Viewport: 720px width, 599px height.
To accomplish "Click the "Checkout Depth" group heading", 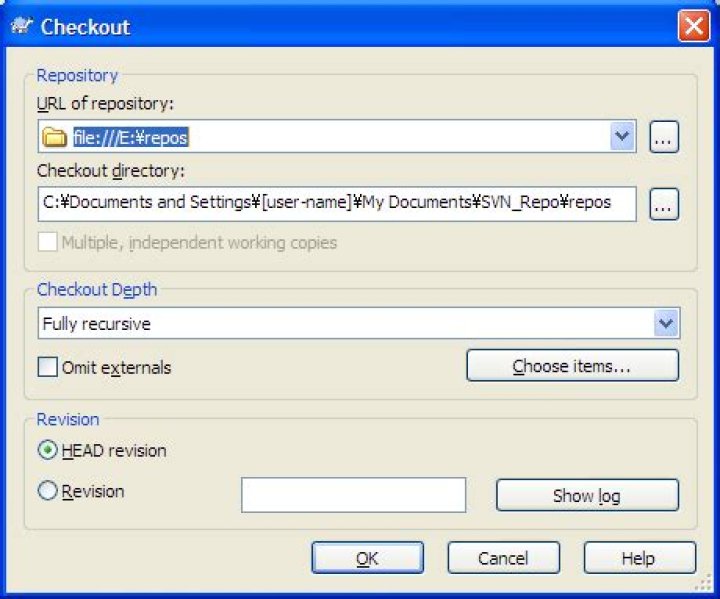I will coord(97,289).
